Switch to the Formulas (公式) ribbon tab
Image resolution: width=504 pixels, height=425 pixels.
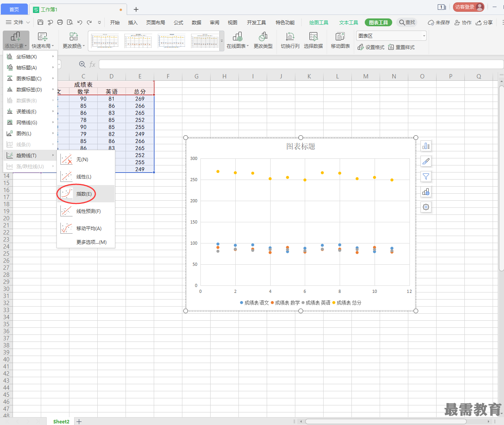(178, 22)
